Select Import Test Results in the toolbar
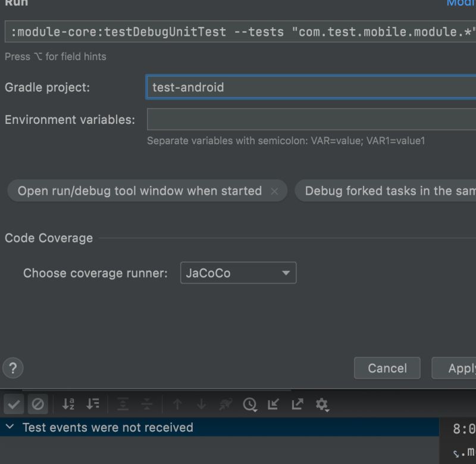Image resolution: width=476 pixels, height=464 pixels. (273, 404)
